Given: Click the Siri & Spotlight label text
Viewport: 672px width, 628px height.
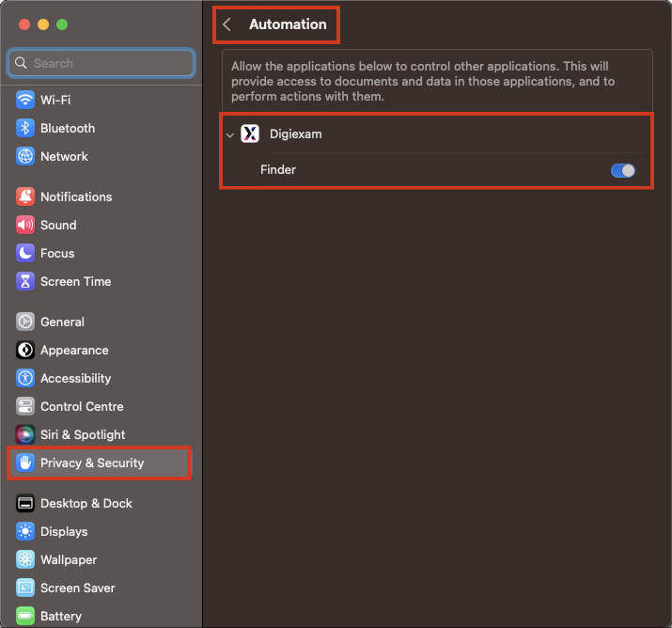Looking at the screenshot, I should (x=83, y=434).
